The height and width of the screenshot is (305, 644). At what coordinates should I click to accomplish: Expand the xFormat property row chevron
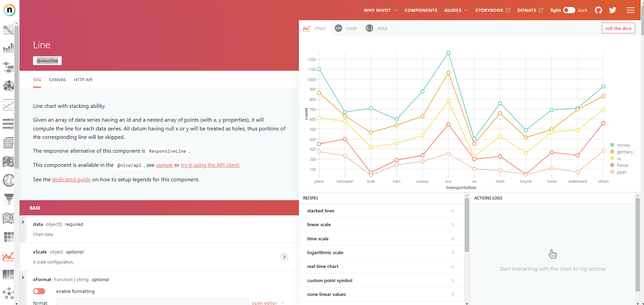click(23, 277)
